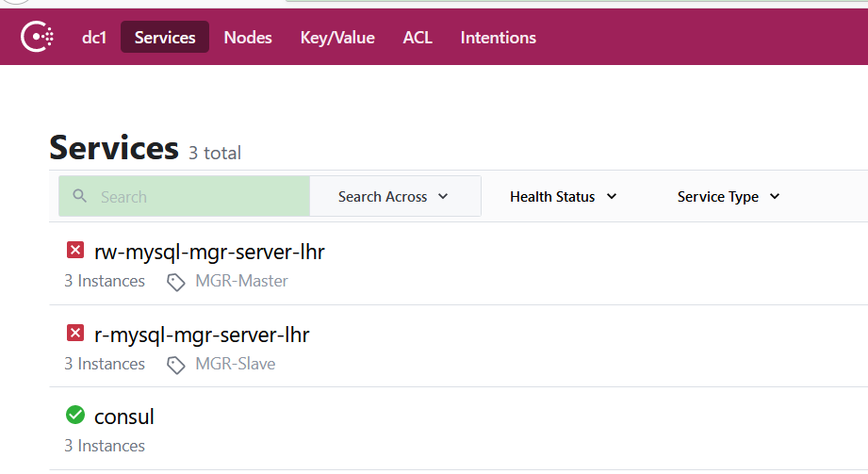The width and height of the screenshot is (868, 474).
Task: Click red failing icon beside rw-mysql-mgr-server-lhr
Action: click(x=75, y=251)
